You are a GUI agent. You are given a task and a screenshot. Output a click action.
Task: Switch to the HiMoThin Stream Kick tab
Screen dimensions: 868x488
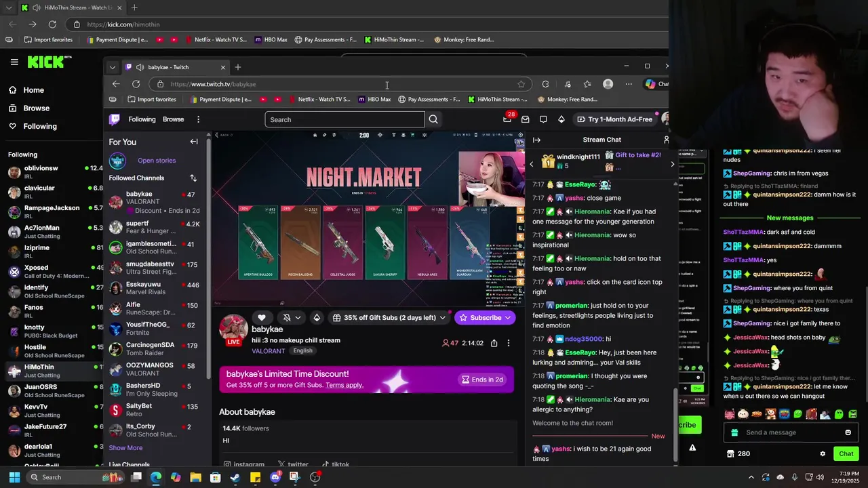coord(71,7)
